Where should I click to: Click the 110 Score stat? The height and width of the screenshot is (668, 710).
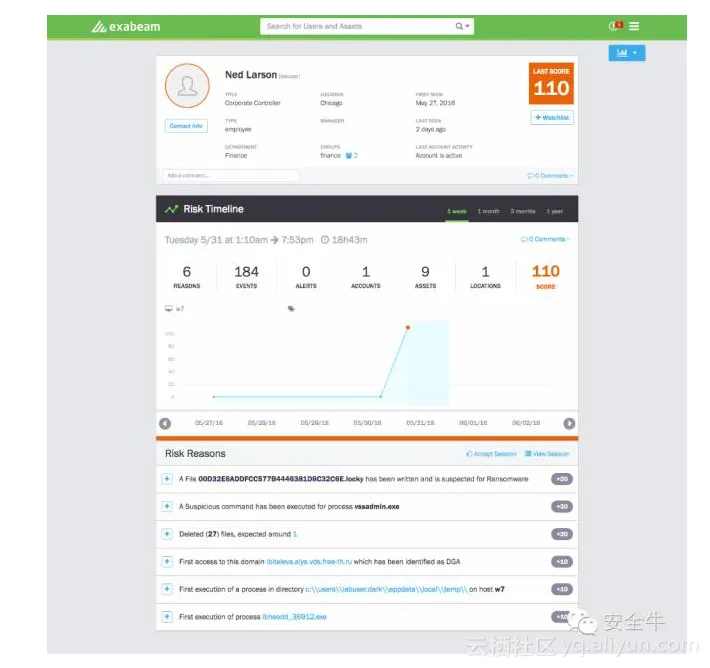[546, 276]
